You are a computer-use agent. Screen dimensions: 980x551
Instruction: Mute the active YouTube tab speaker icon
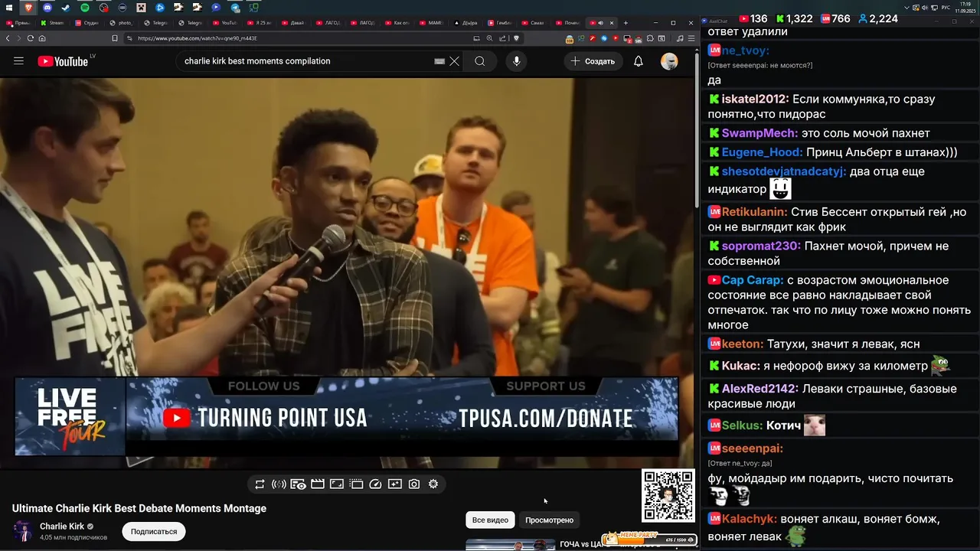click(600, 23)
